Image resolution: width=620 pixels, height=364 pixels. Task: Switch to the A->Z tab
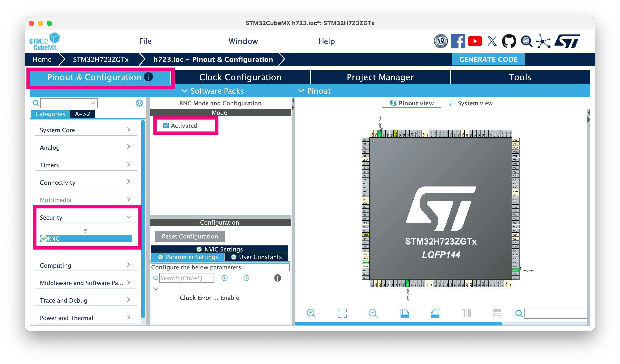tap(82, 114)
